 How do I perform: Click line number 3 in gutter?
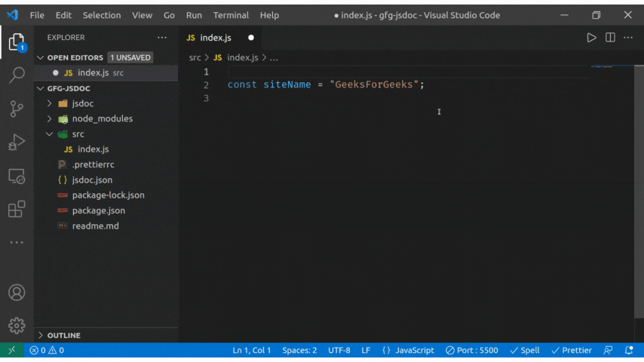point(206,98)
